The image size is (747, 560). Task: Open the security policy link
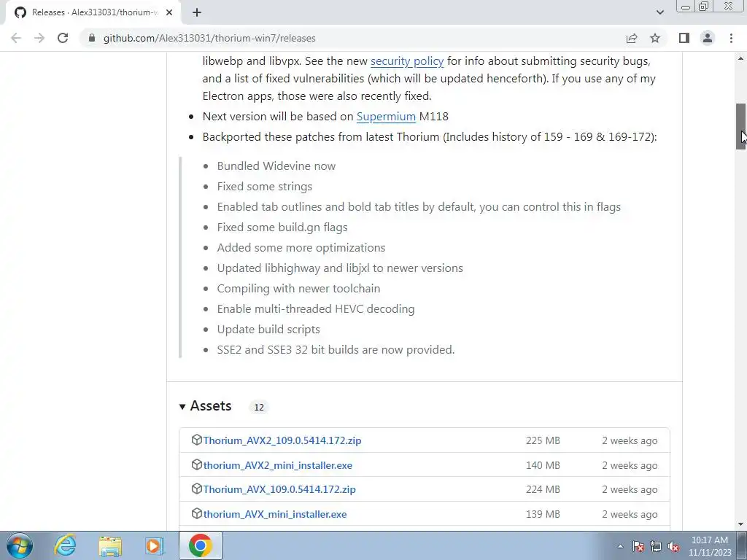[x=407, y=61]
